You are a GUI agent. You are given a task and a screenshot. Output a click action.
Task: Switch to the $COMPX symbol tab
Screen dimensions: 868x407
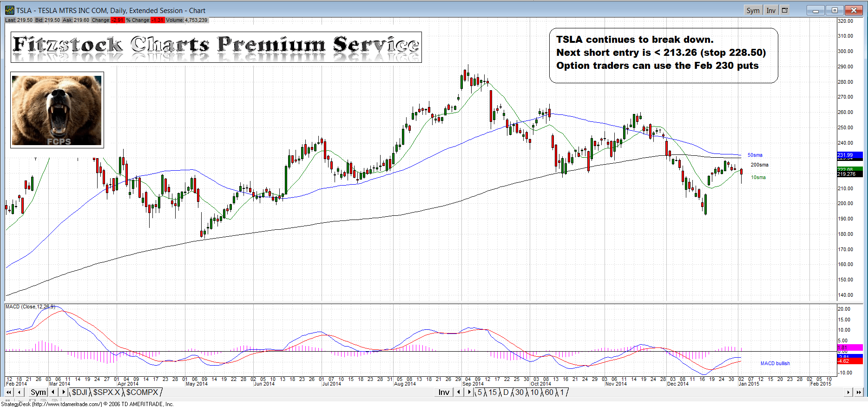point(142,393)
